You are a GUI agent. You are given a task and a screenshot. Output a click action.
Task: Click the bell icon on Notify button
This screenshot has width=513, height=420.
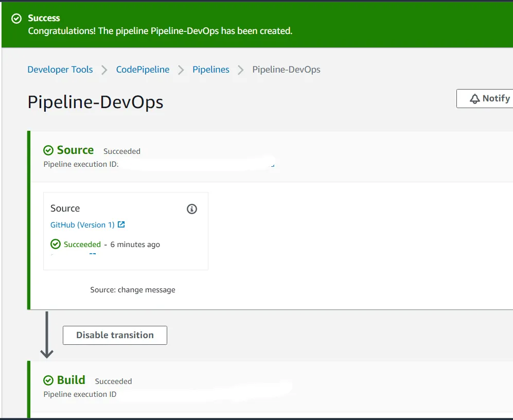[x=475, y=98]
